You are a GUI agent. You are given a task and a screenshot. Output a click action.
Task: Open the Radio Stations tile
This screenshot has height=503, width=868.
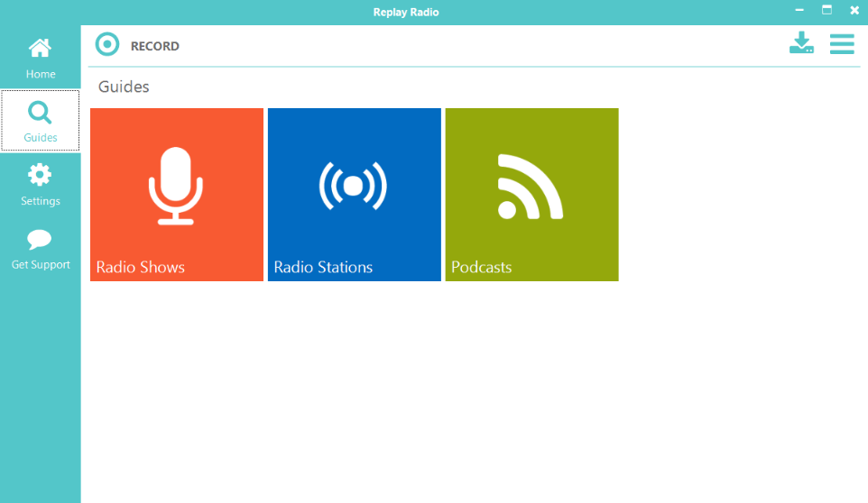click(x=355, y=195)
